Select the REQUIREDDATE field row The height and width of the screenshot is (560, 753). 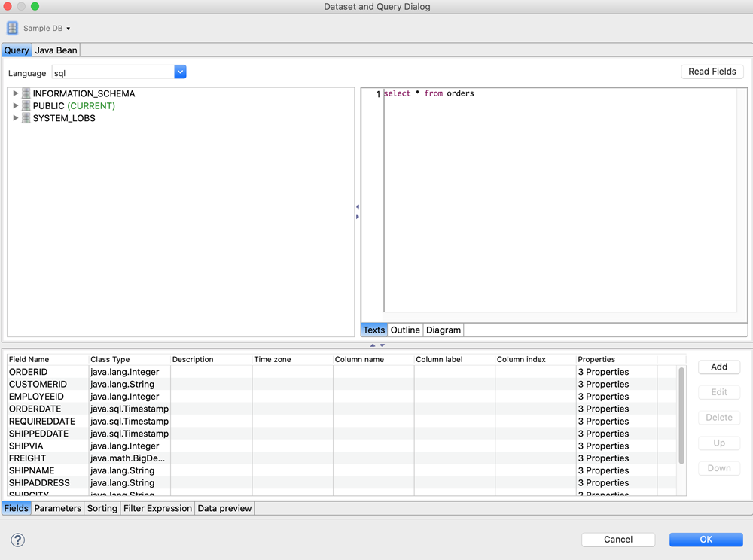pos(342,422)
